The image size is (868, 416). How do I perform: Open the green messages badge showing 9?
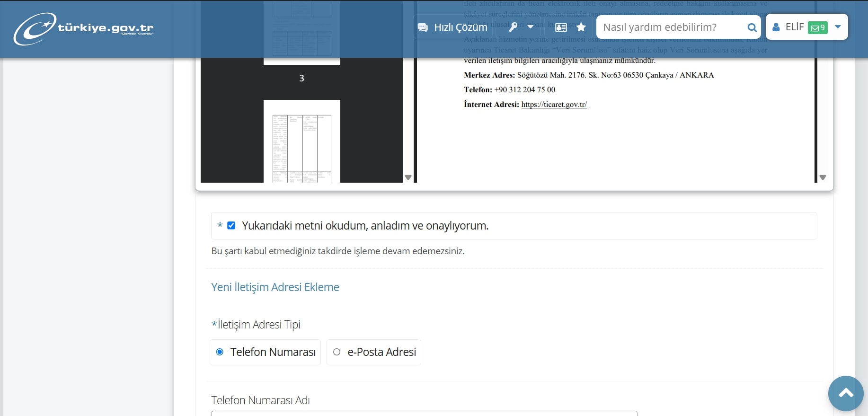[x=817, y=27]
